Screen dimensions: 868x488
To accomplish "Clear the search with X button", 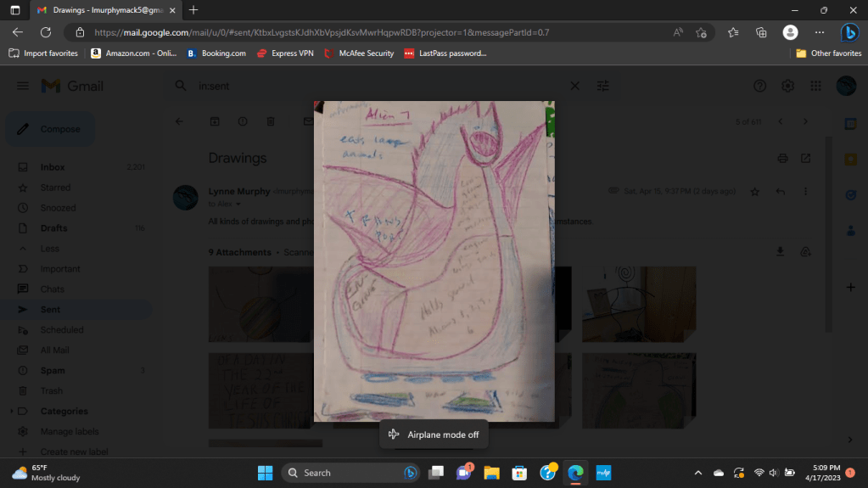I will 574,86.
